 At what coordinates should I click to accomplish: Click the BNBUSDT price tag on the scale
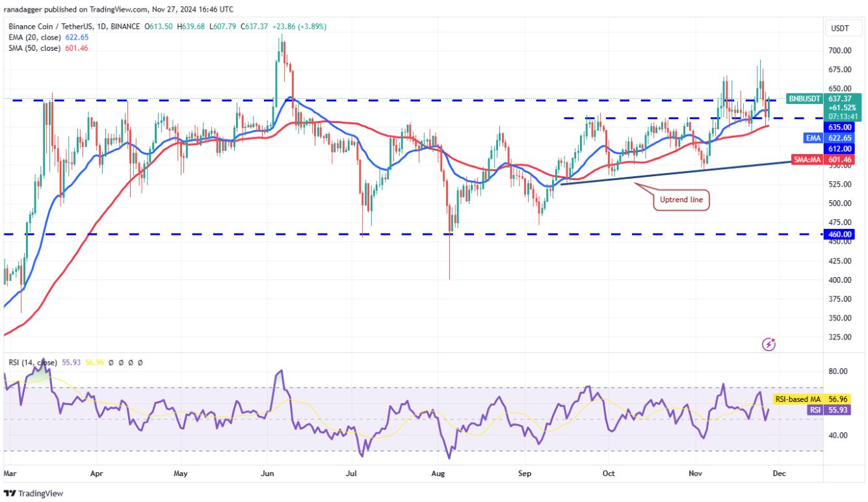pos(804,99)
